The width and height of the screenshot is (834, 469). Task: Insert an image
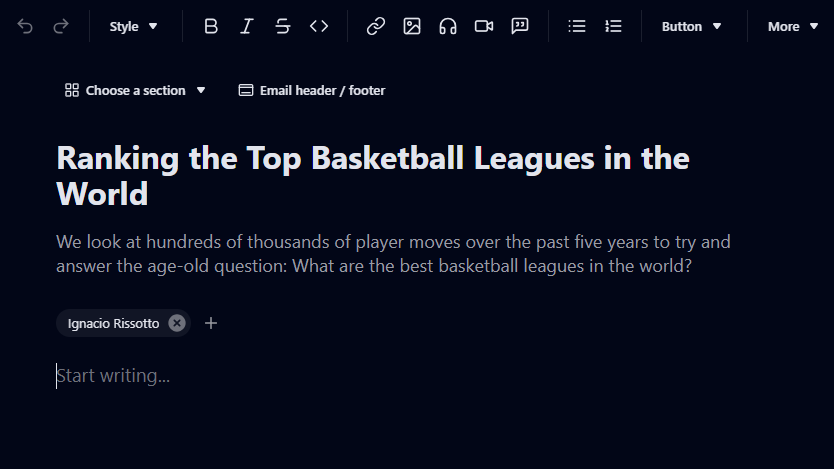tap(412, 26)
